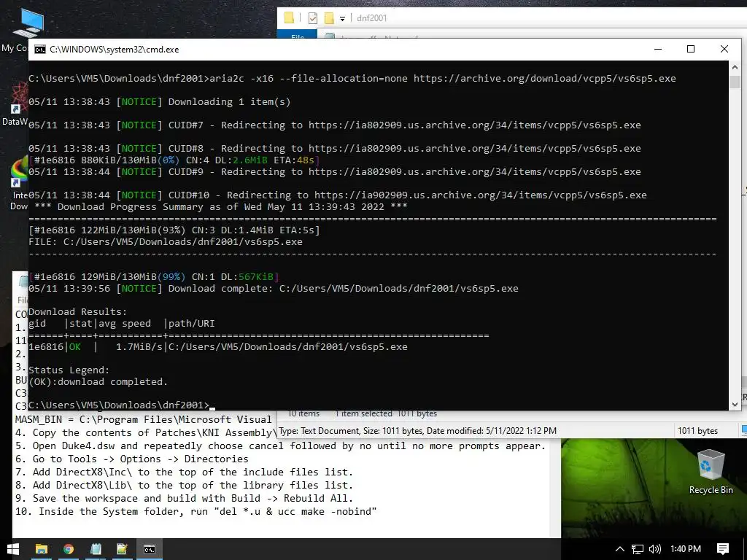
Task: Click the 'Download complete' notice line
Action: (274, 289)
